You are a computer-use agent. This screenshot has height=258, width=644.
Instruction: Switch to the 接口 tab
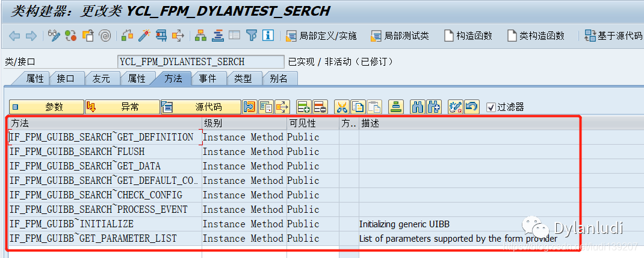(x=66, y=78)
